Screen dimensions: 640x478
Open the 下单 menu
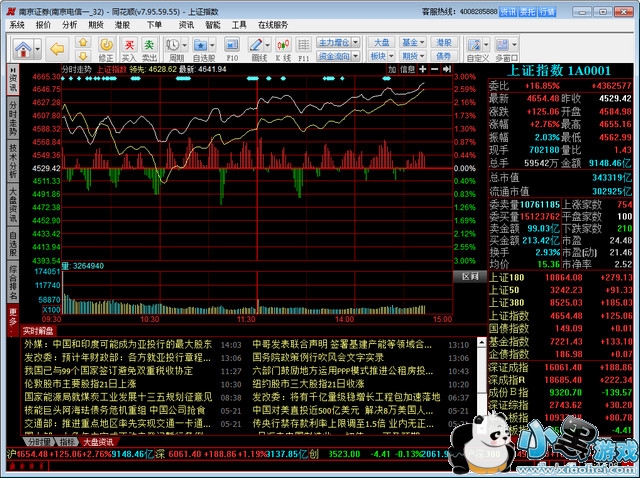point(154,25)
